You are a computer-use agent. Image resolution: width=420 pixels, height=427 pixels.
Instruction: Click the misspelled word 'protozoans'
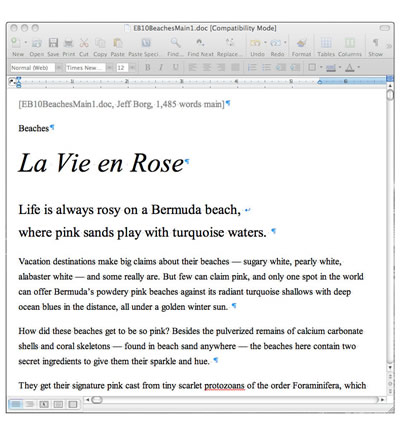point(224,386)
